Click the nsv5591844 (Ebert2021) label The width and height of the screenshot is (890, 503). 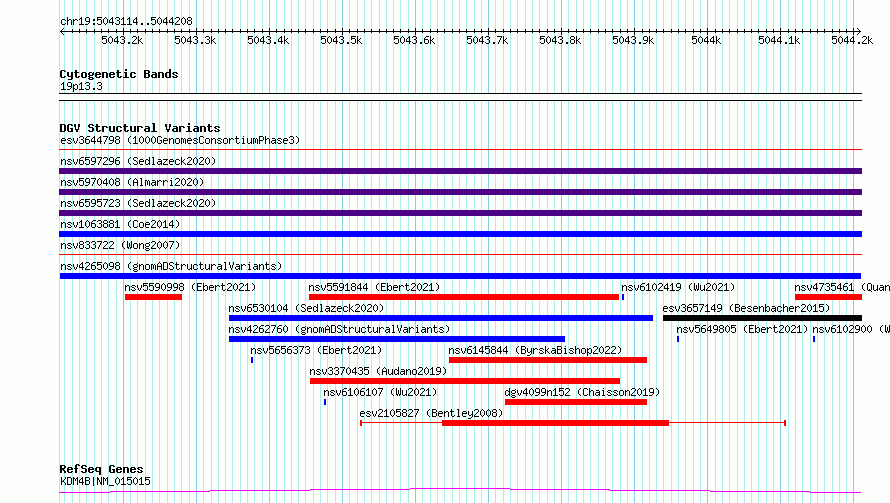pyautogui.click(x=374, y=287)
